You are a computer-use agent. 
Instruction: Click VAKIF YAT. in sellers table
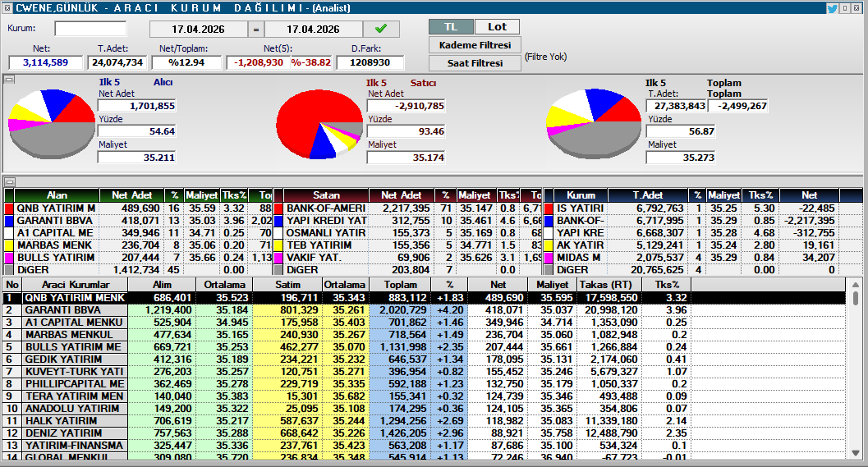click(x=314, y=258)
